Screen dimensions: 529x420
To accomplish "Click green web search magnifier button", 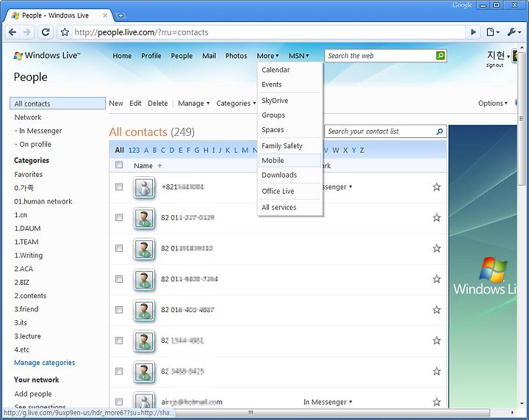I will [440, 55].
